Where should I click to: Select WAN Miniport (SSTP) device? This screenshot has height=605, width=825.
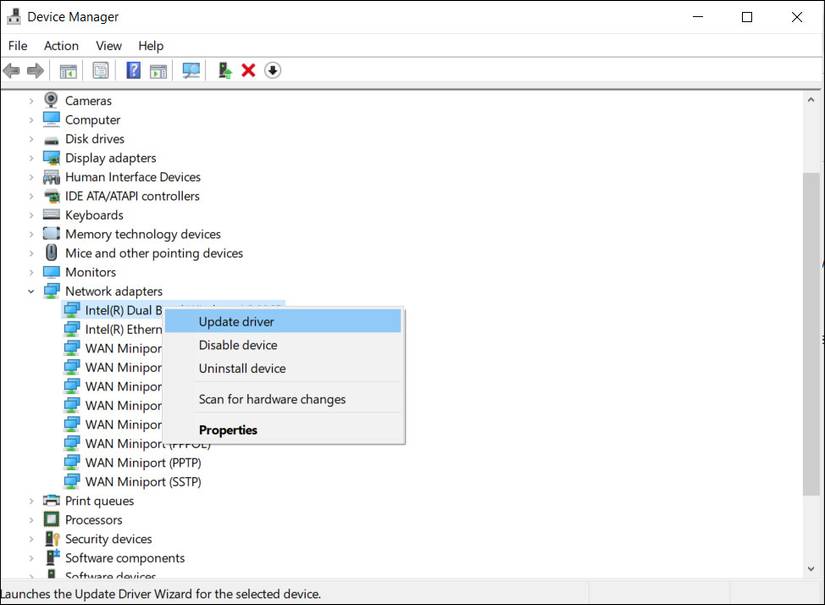point(143,482)
